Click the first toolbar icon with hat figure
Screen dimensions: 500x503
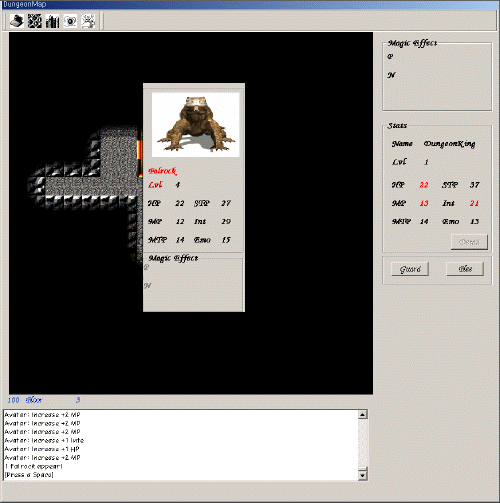(x=16, y=21)
